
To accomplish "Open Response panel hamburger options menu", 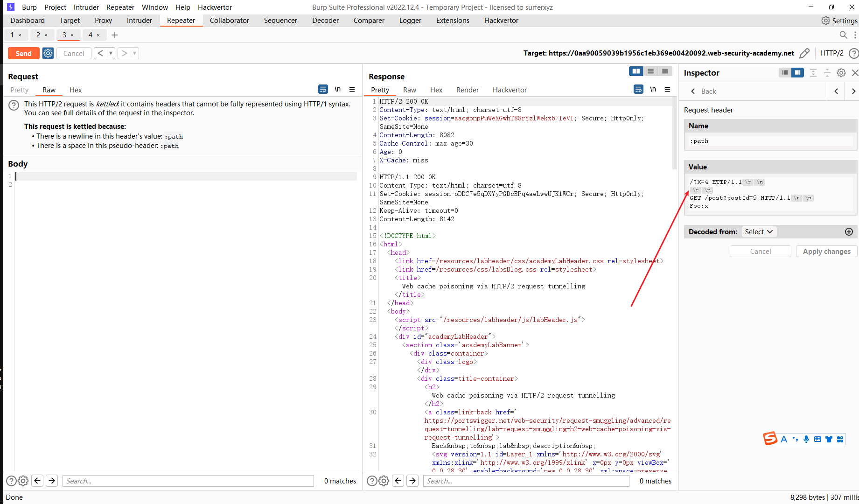I will (668, 89).
